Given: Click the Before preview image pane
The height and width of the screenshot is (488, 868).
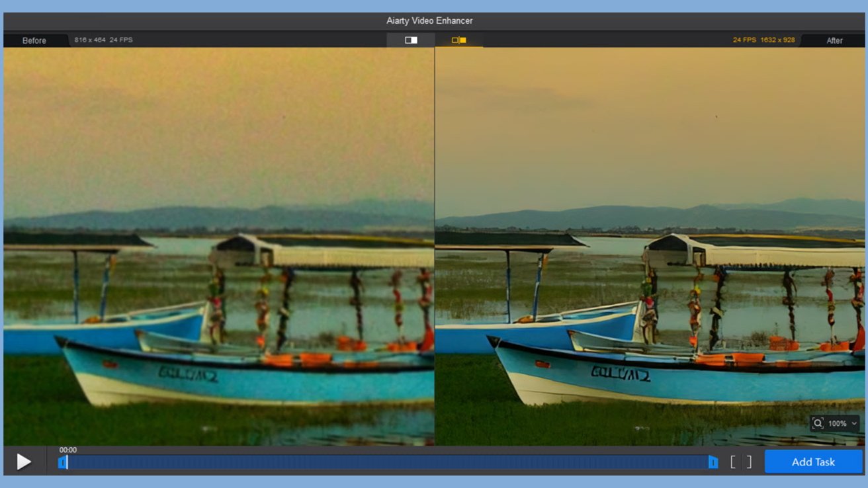Looking at the screenshot, I should coord(218,245).
